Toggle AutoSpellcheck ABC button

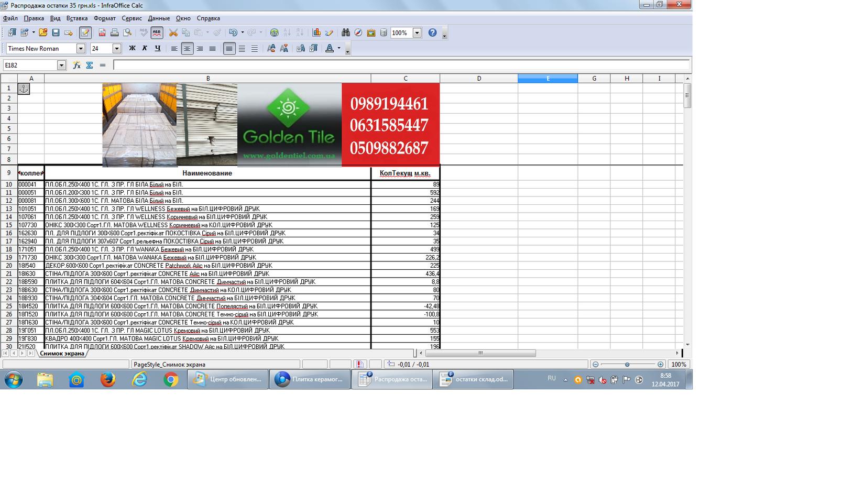(157, 32)
